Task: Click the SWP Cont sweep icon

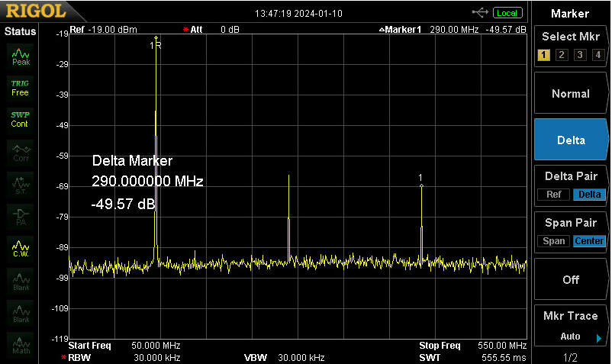Action: pyautogui.click(x=21, y=120)
